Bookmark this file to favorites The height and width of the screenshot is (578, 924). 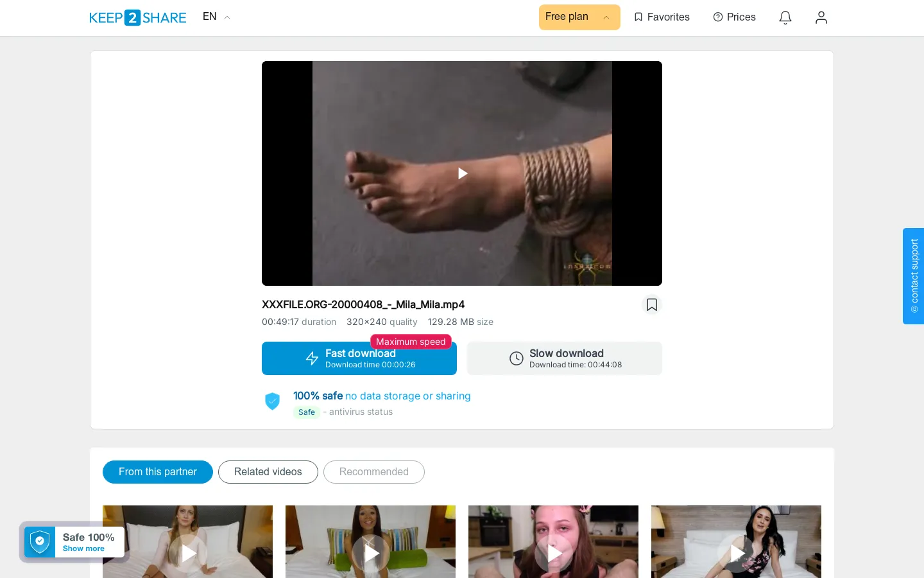[x=652, y=304]
